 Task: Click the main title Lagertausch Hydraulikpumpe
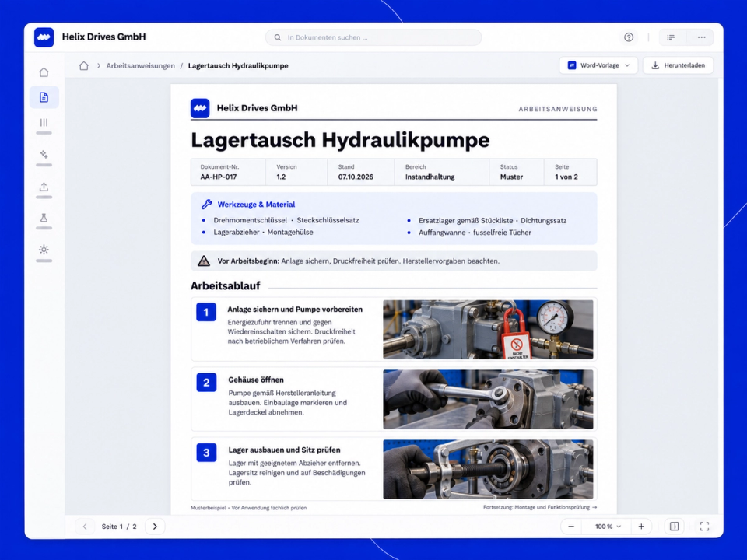coord(340,140)
